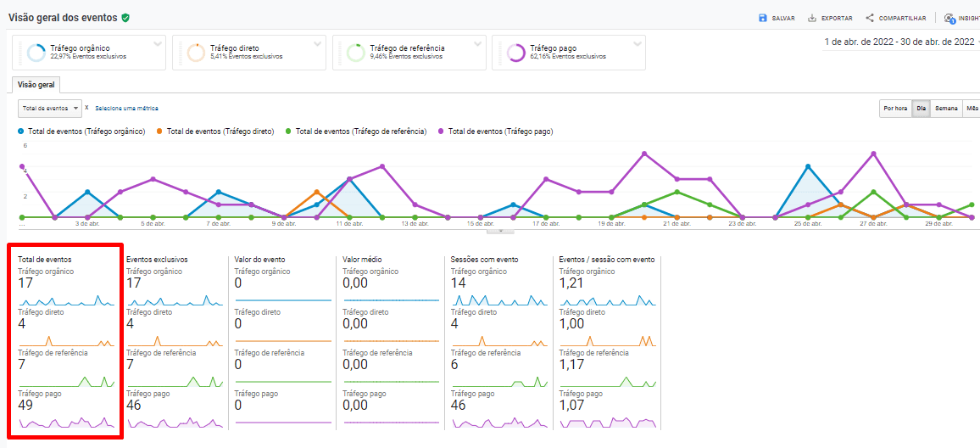Expand the Tráfego orgânico segment chevron
This screenshot has width=980, height=448.
click(x=158, y=44)
